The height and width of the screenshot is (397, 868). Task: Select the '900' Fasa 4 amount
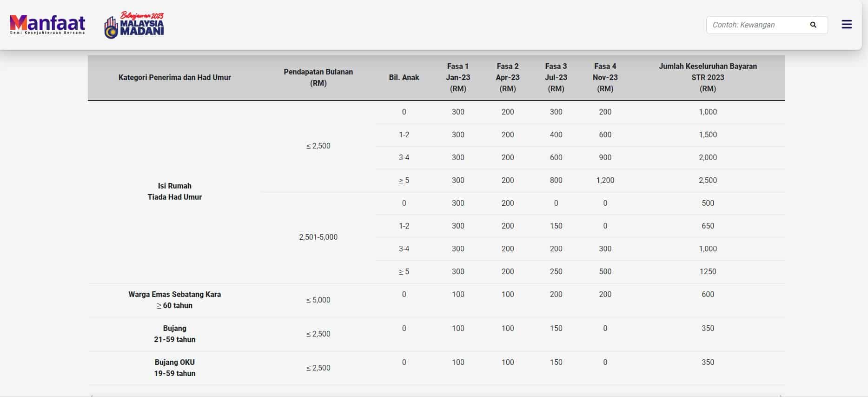[x=605, y=157]
